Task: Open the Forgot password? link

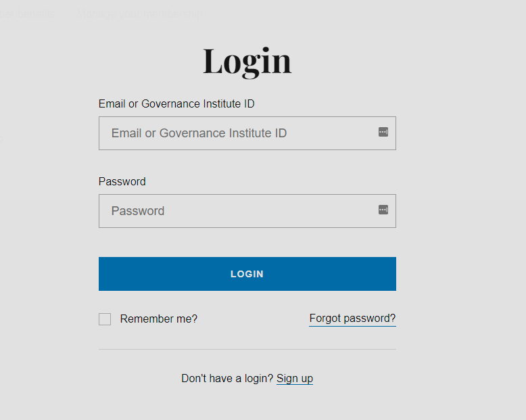Action: (x=352, y=319)
